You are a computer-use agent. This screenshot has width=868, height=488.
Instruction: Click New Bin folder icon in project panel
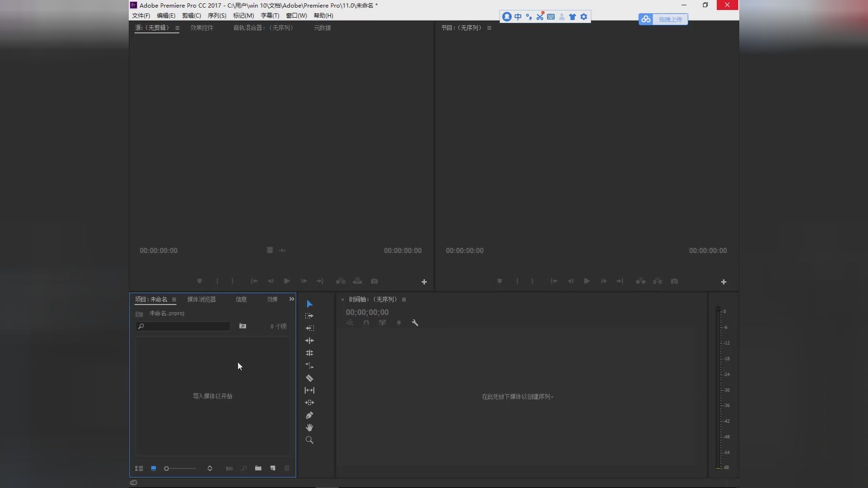tap(258, 468)
